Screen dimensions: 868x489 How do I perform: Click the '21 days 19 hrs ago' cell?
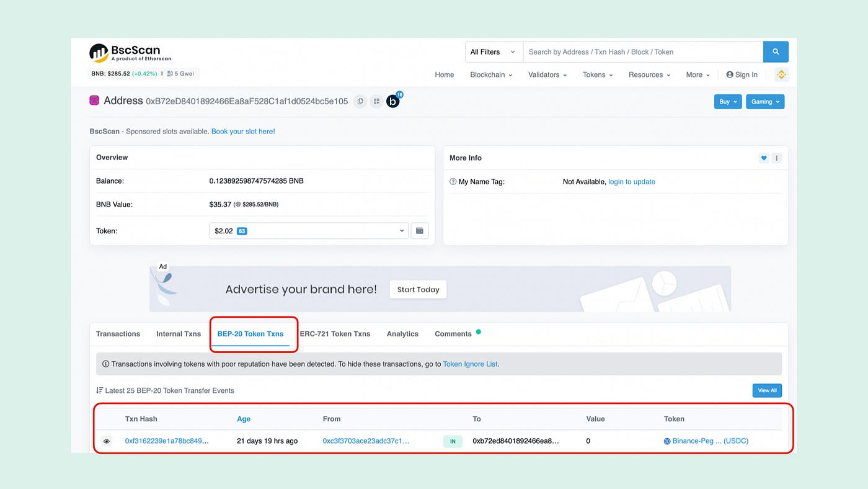click(267, 441)
